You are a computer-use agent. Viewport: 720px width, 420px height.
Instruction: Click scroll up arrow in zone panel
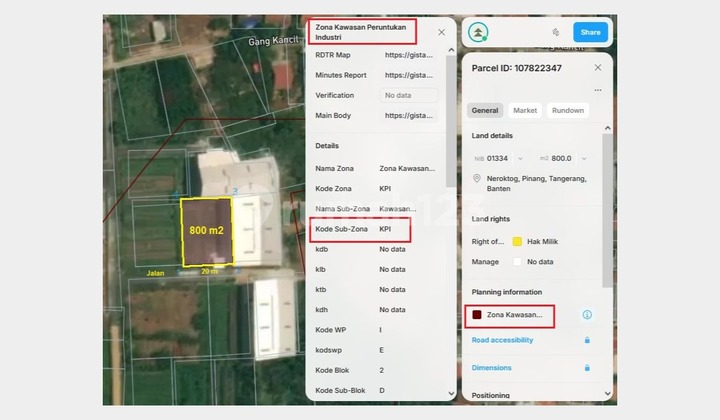(x=451, y=50)
